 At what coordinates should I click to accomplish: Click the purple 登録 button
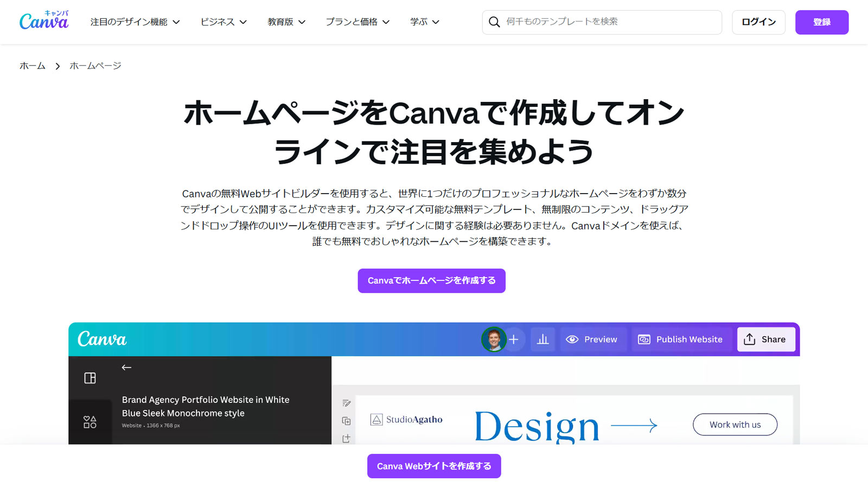(x=822, y=22)
